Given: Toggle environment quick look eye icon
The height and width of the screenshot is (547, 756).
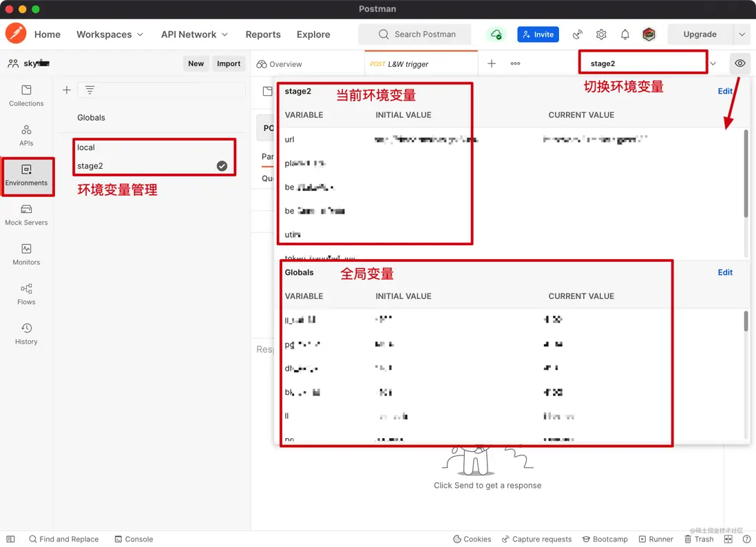Looking at the screenshot, I should tap(739, 63).
